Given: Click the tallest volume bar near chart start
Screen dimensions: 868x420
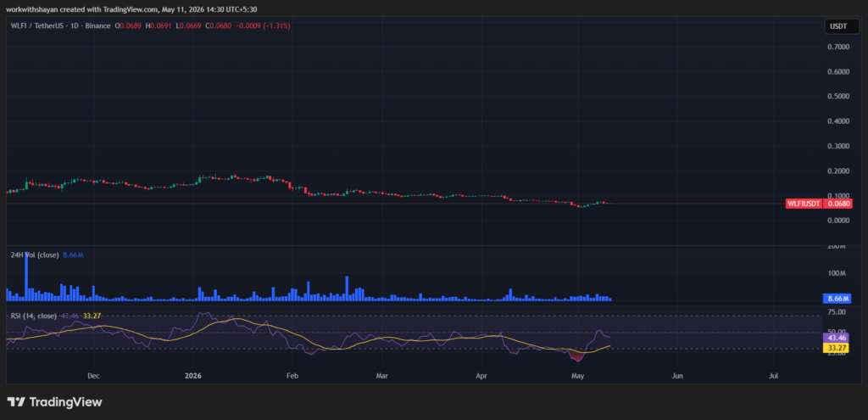Looking at the screenshot, I should 26,276.
